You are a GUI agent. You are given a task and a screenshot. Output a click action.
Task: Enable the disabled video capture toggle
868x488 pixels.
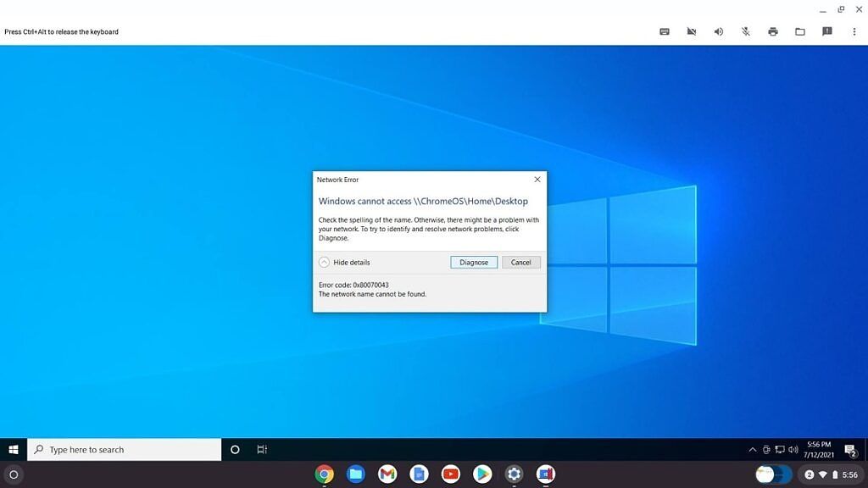(691, 31)
